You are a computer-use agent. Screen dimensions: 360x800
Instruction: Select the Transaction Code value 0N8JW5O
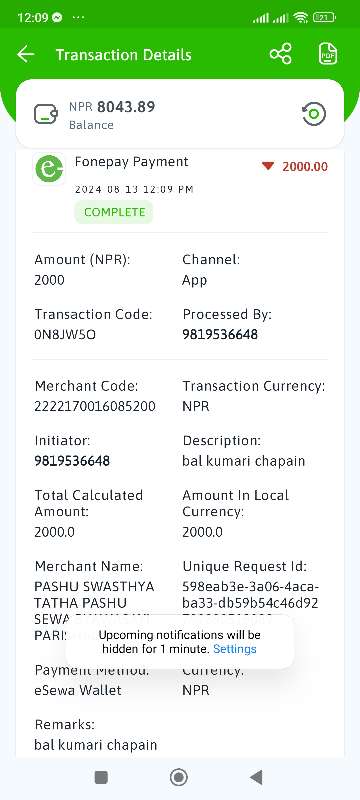point(65,335)
